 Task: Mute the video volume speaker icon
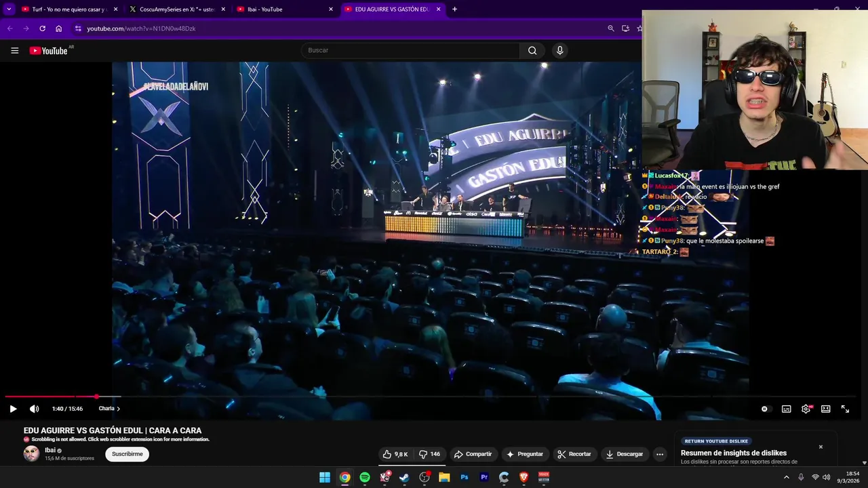[34, 409]
